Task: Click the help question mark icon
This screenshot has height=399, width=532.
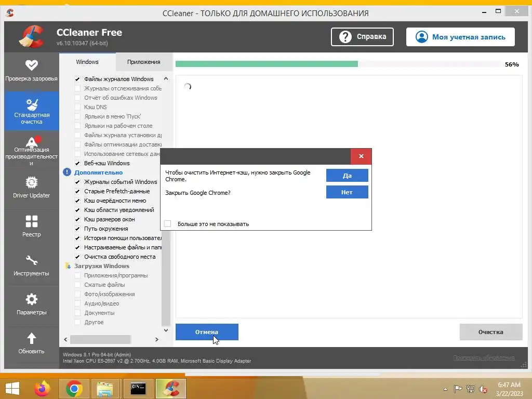Action: click(x=345, y=37)
